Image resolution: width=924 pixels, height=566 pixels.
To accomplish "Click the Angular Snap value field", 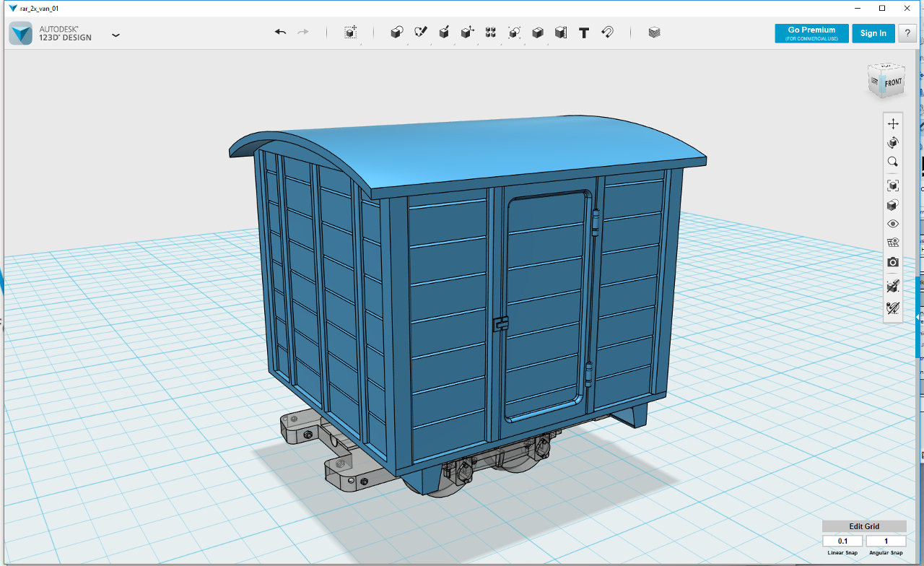I will 886,541.
